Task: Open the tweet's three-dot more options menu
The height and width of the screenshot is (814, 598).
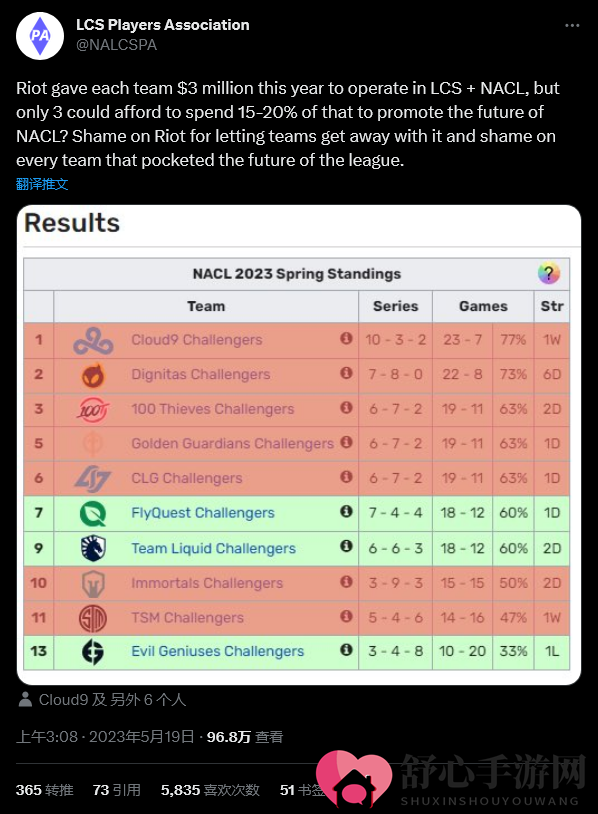Action: (x=572, y=25)
